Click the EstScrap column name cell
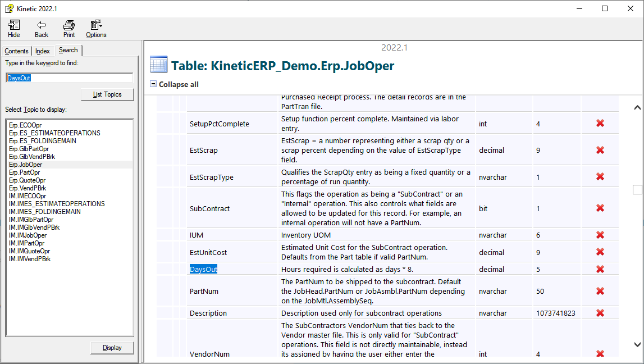The height and width of the screenshot is (364, 644). pyautogui.click(x=204, y=151)
